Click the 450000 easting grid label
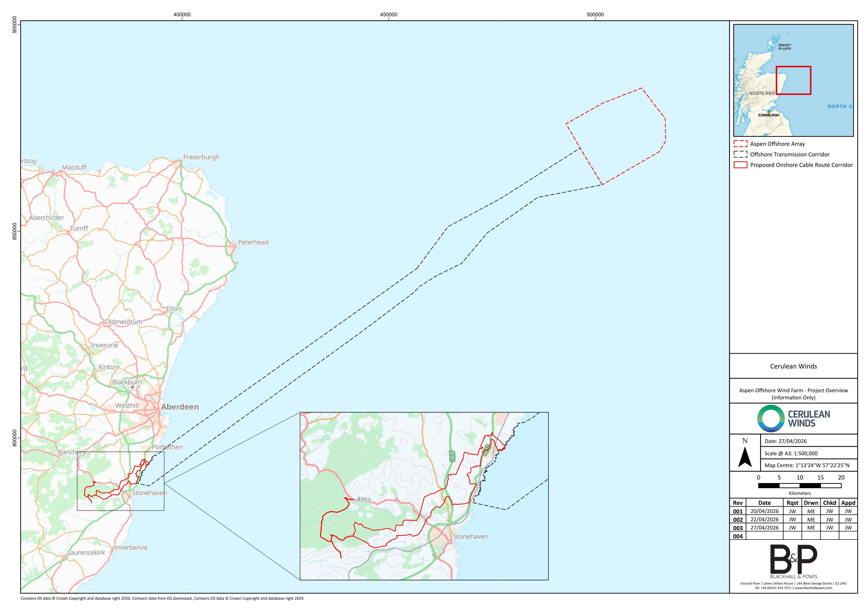The width and height of the screenshot is (868, 614). pyautogui.click(x=389, y=15)
